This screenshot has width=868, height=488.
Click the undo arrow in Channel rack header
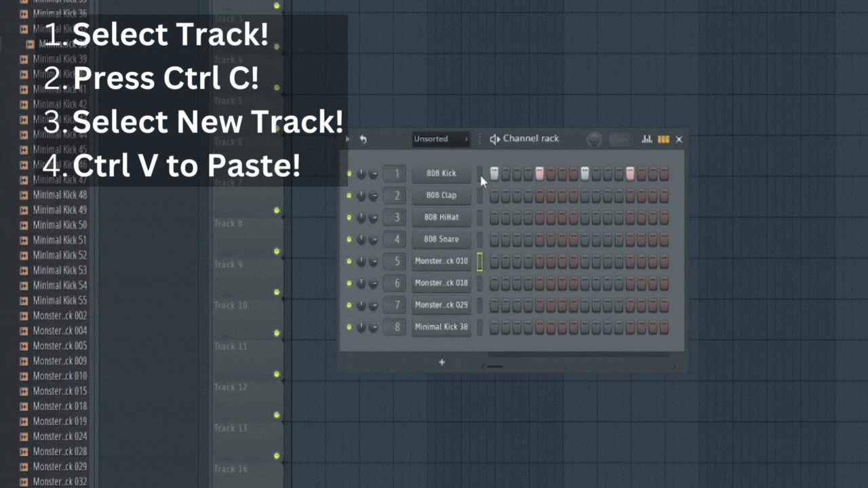tap(363, 140)
